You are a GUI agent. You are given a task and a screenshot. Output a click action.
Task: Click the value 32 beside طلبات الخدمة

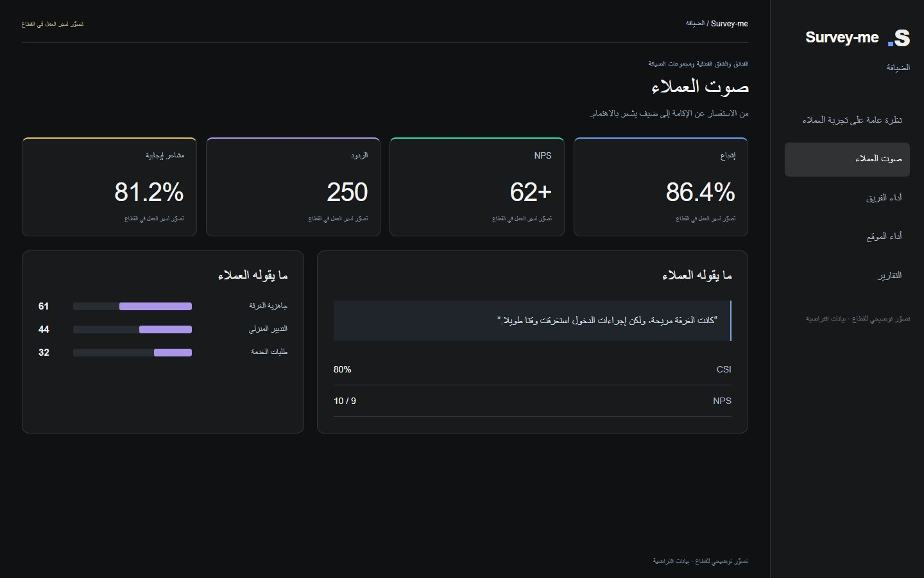click(x=44, y=353)
